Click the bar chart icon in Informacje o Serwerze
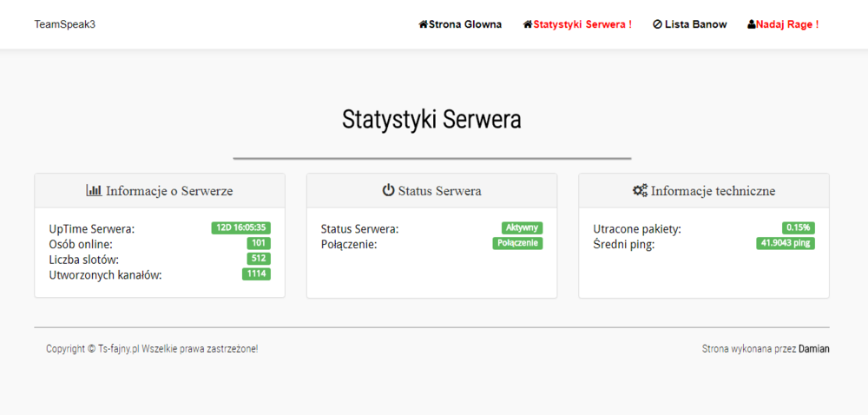This screenshot has width=868, height=415. (94, 190)
